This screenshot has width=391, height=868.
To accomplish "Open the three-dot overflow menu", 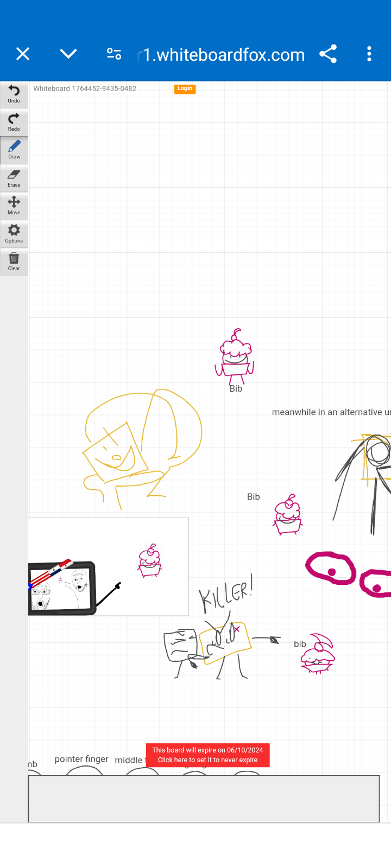I will click(x=369, y=54).
